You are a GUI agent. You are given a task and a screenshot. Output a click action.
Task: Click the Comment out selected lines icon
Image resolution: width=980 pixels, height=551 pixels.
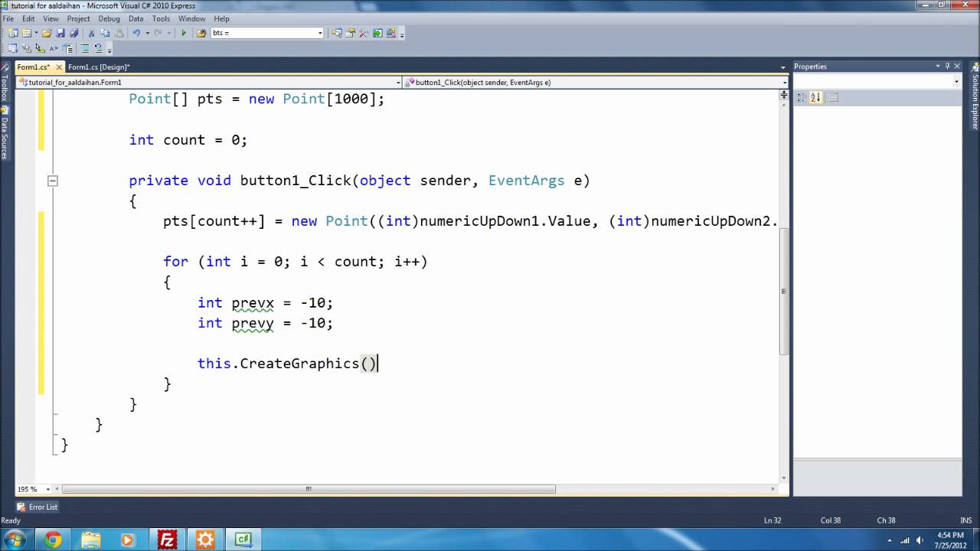(x=85, y=48)
